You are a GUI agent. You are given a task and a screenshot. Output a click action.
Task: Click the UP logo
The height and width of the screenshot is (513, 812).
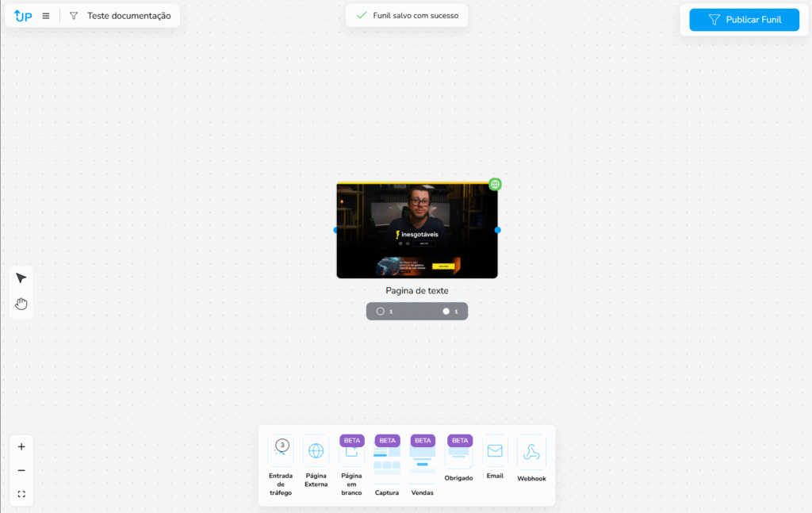[x=23, y=16]
